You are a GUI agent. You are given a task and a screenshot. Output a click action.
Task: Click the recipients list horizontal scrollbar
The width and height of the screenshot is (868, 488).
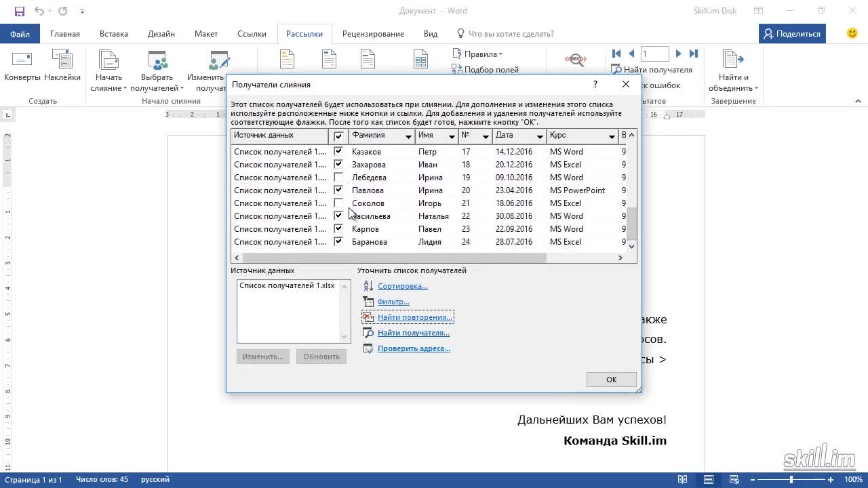(394, 258)
